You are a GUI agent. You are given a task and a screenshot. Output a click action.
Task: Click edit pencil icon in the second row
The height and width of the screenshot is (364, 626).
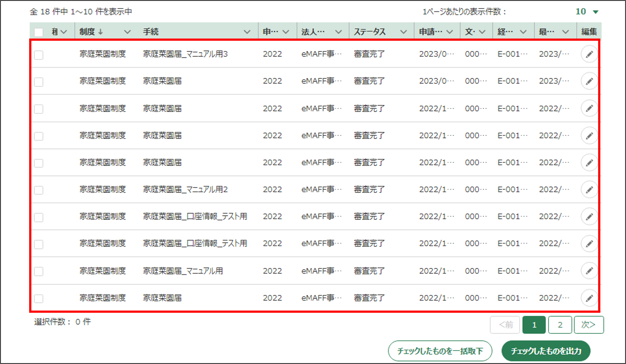589,81
